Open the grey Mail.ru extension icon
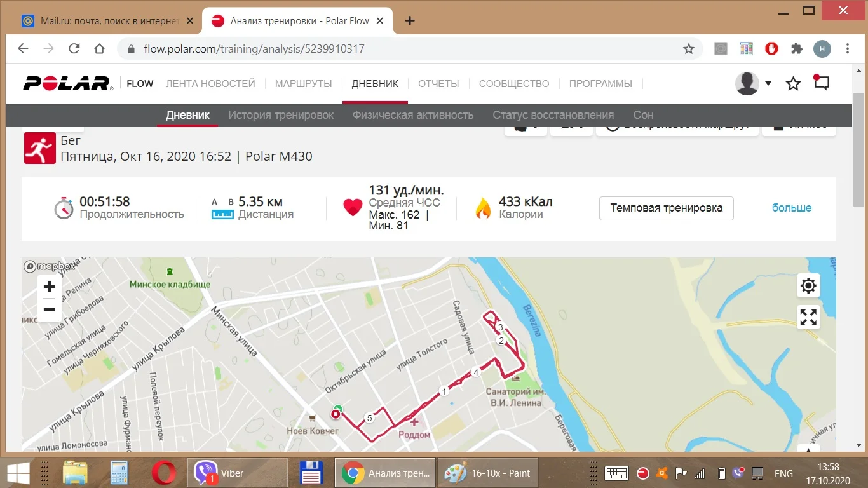 pyautogui.click(x=721, y=49)
